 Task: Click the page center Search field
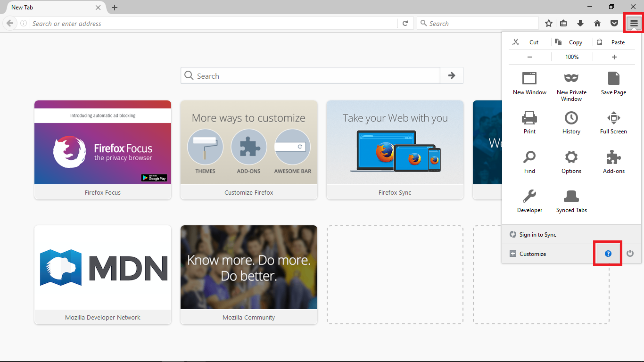click(310, 75)
